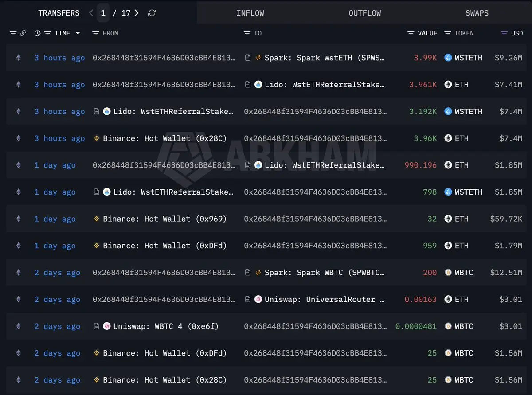Click ETH token icon on $7.41M row
This screenshot has height=395, width=532.
tap(448, 84)
